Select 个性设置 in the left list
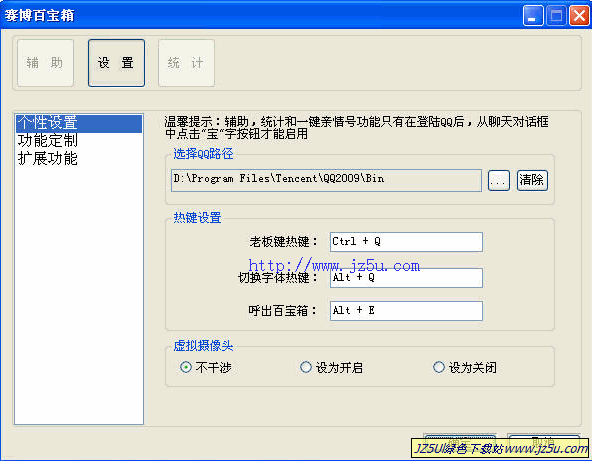Image resolution: width=592 pixels, height=461 pixels. [79, 123]
